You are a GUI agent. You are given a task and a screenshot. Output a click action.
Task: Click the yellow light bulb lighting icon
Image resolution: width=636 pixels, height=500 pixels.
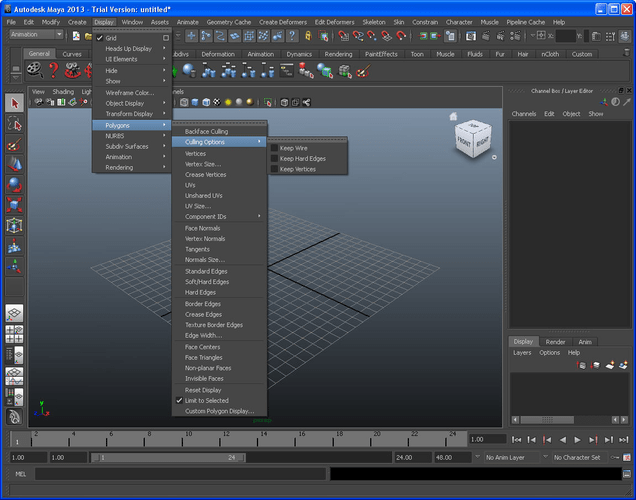pos(228,102)
